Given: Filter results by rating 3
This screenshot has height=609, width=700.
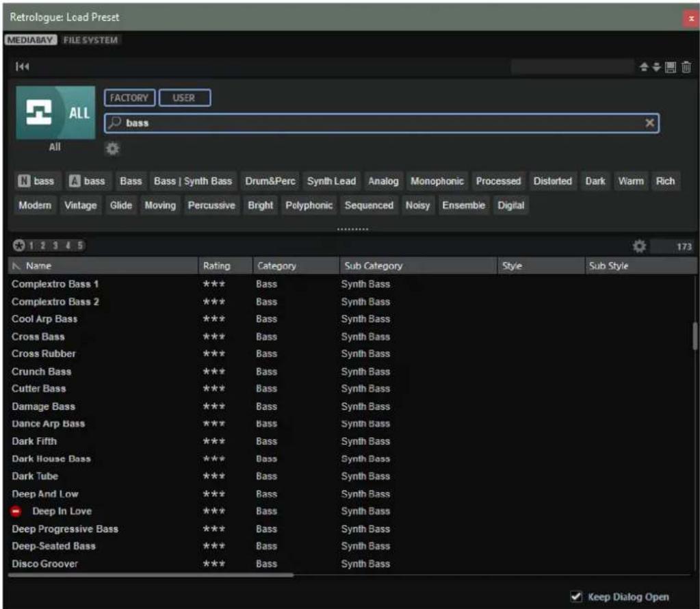Looking at the screenshot, I should click(55, 245).
